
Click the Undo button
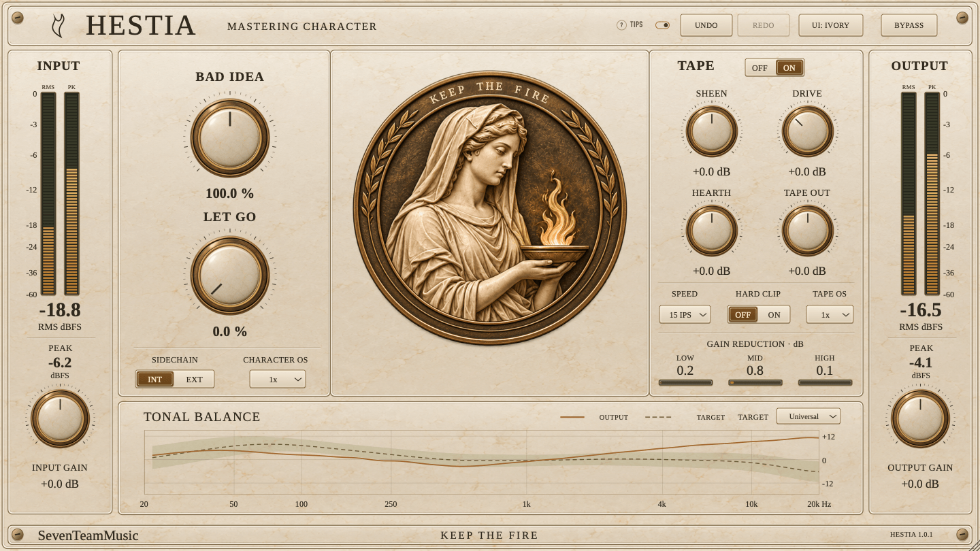(706, 25)
